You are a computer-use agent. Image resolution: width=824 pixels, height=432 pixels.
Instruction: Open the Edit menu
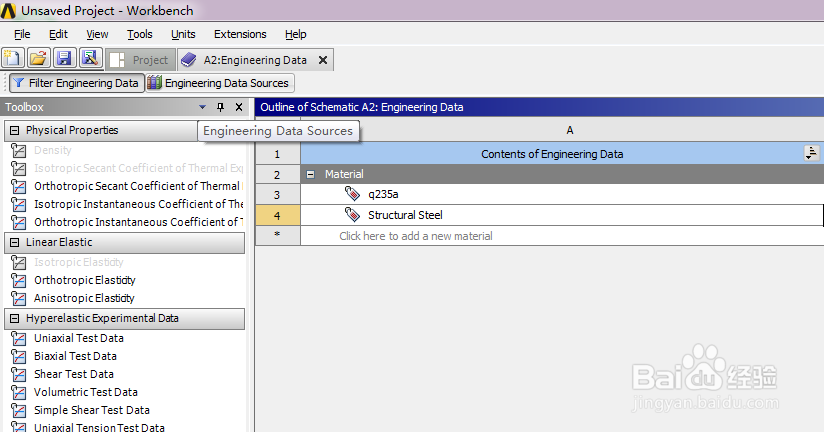(x=58, y=34)
